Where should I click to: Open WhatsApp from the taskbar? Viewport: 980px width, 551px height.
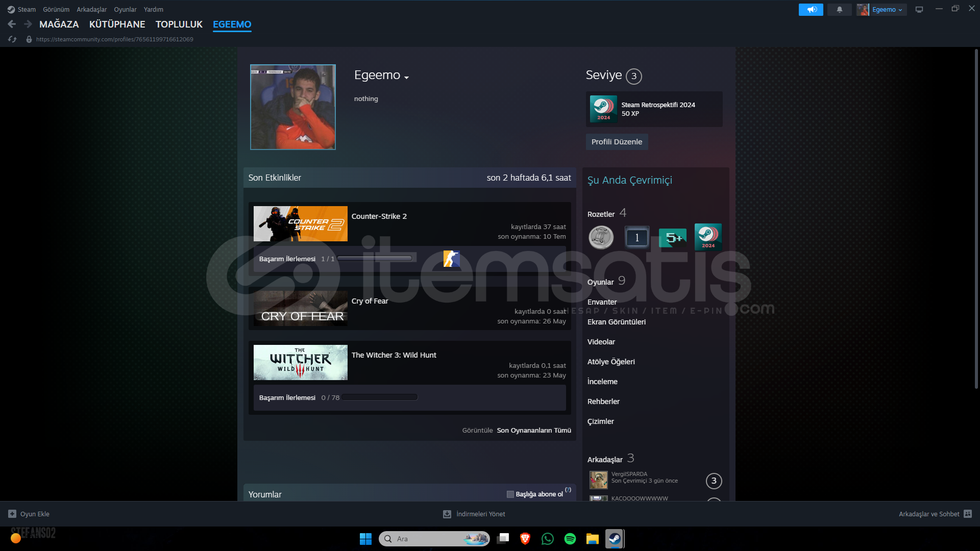coord(548,539)
